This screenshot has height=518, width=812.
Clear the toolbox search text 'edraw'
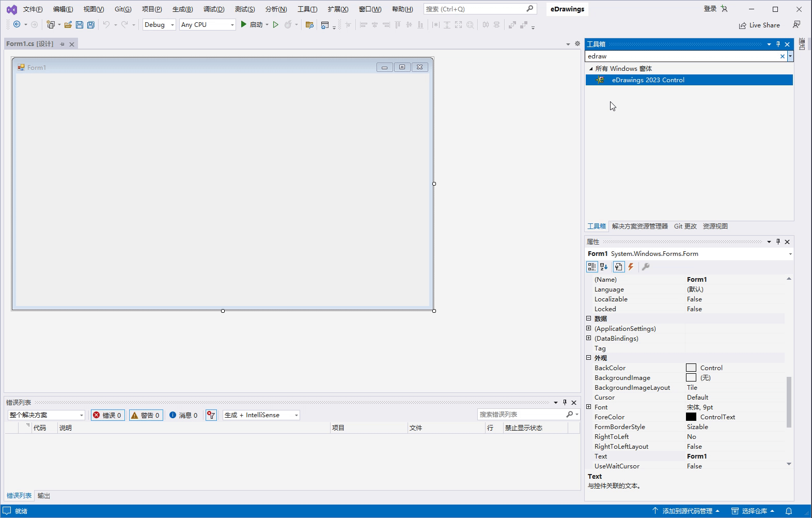click(782, 56)
